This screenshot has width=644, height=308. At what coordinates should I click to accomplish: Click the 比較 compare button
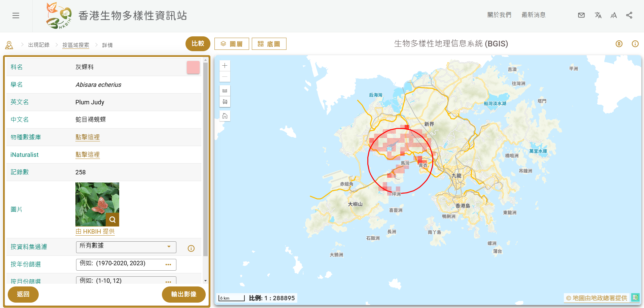[198, 44]
